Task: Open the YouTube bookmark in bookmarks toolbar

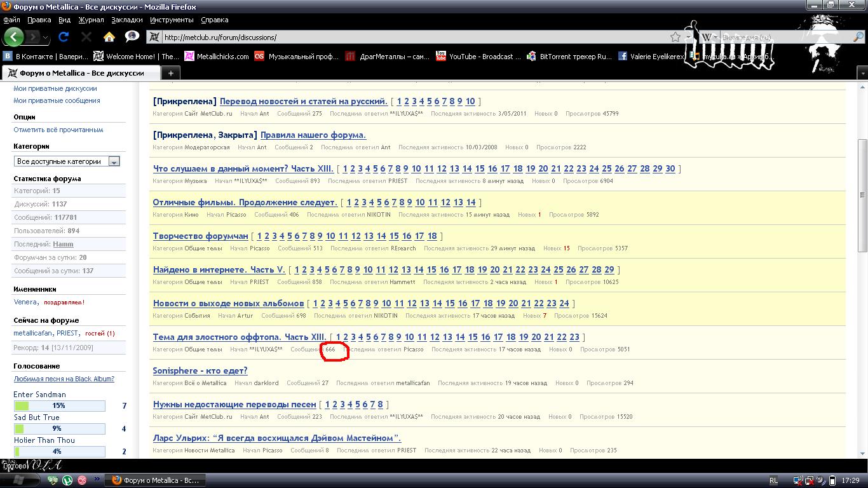Action: click(478, 57)
